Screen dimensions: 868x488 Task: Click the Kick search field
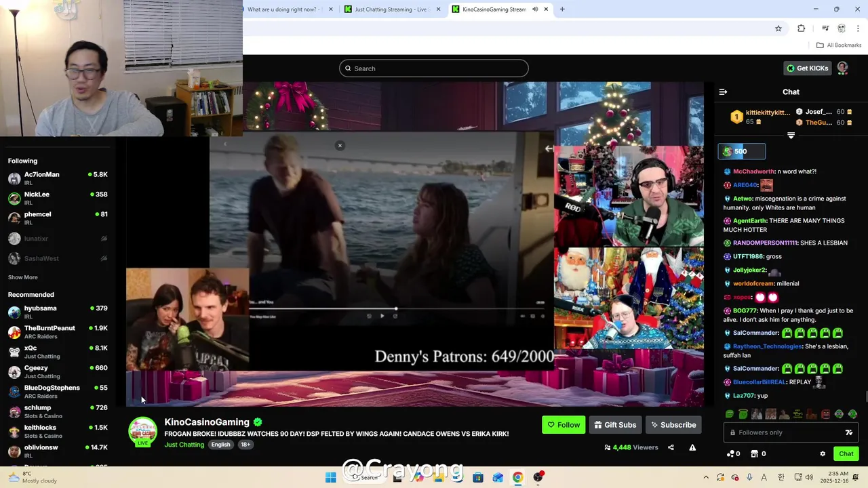[x=434, y=68]
